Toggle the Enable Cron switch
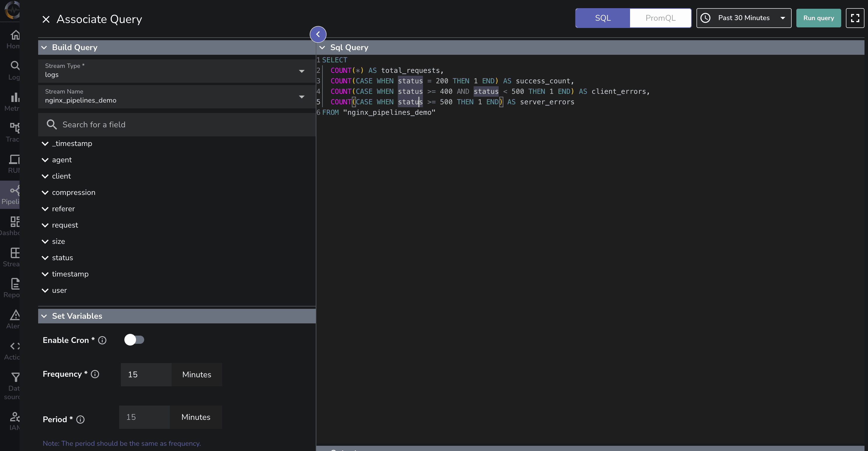The width and height of the screenshot is (868, 451). [134, 340]
